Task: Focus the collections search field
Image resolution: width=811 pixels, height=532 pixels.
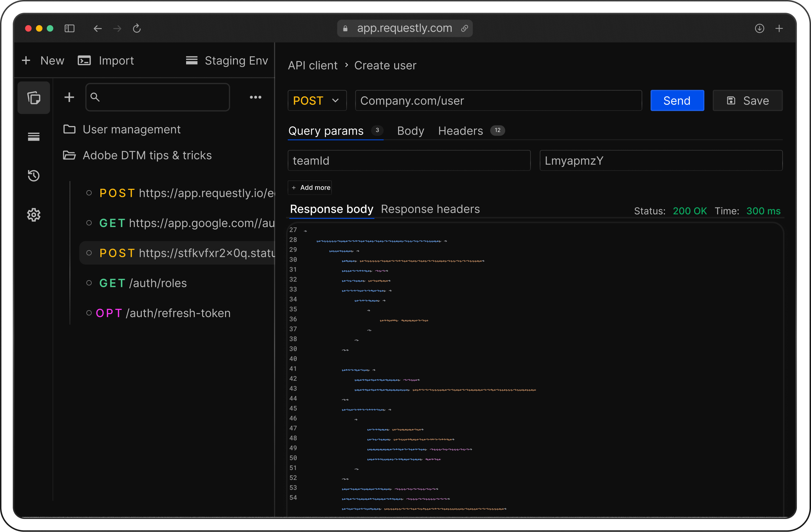Action: click(x=158, y=97)
